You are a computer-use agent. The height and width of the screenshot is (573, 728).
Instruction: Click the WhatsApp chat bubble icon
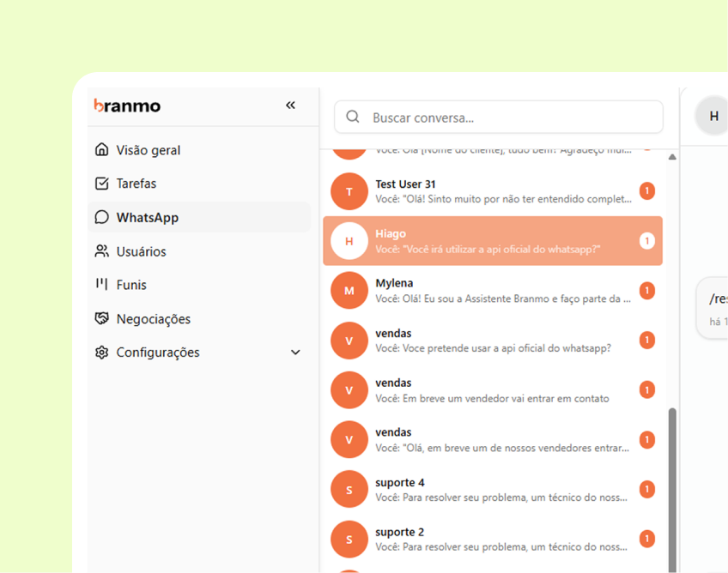[102, 218]
